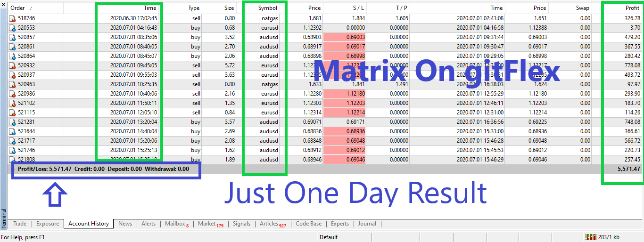The width and height of the screenshot is (644, 242).
Task: Switch to the Alerts tab
Action: pos(149,224)
